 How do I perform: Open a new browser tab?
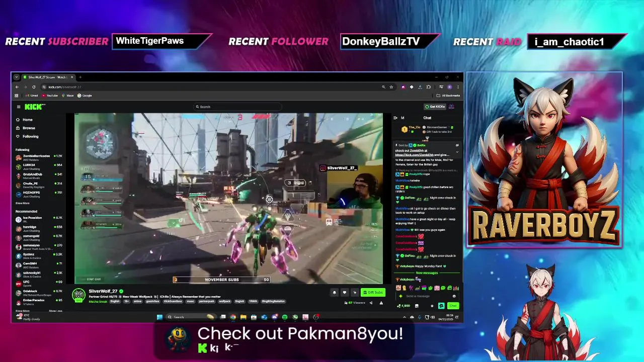pos(80,77)
